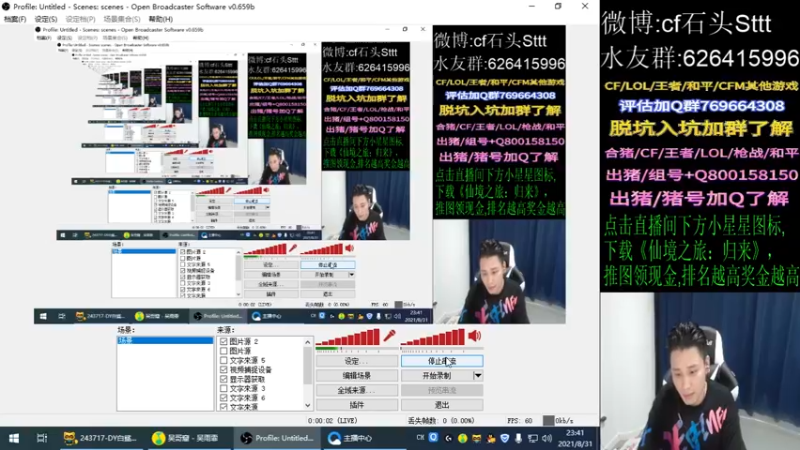Enable the 文字来源 3 source checkbox
The width and height of the screenshot is (800, 450).
(x=223, y=388)
